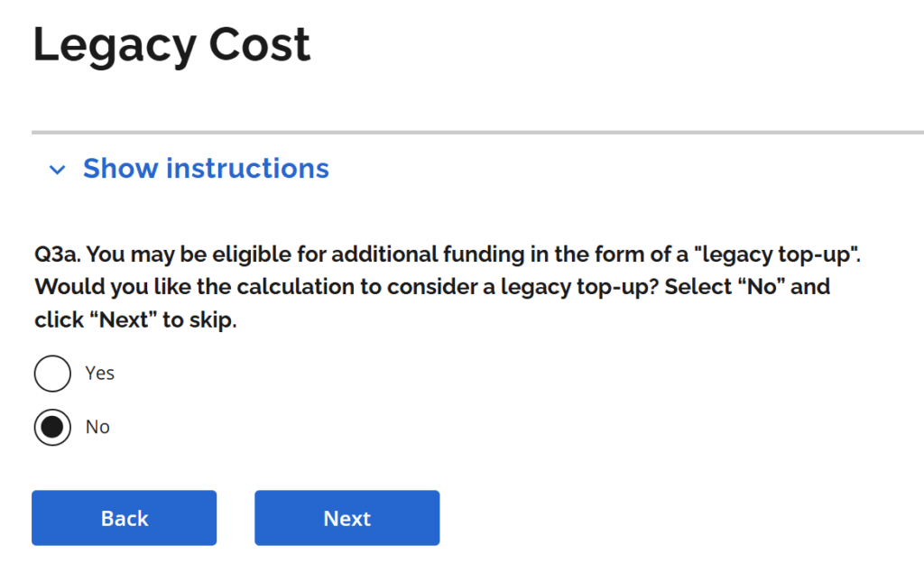This screenshot has height=582, width=924.
Task: Select the No radio button
Action: click(52, 427)
